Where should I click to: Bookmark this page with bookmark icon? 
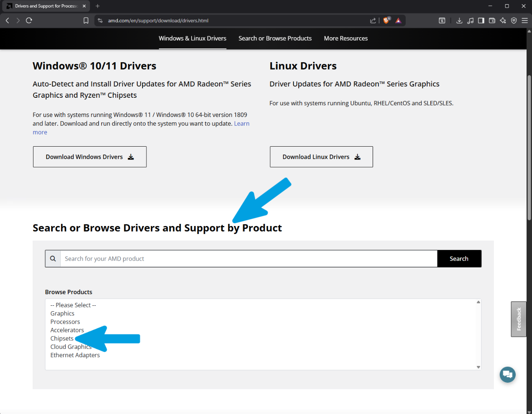pos(86,20)
